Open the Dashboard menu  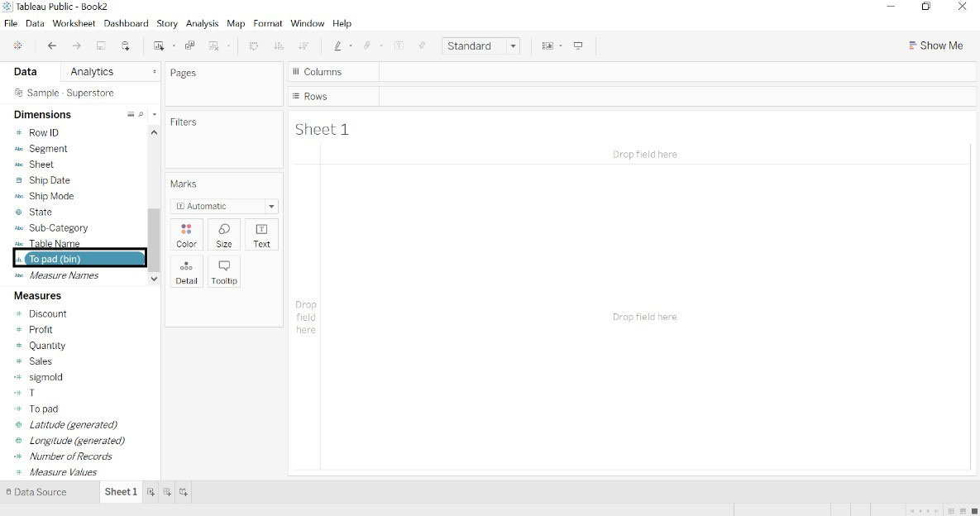pyautogui.click(x=126, y=23)
